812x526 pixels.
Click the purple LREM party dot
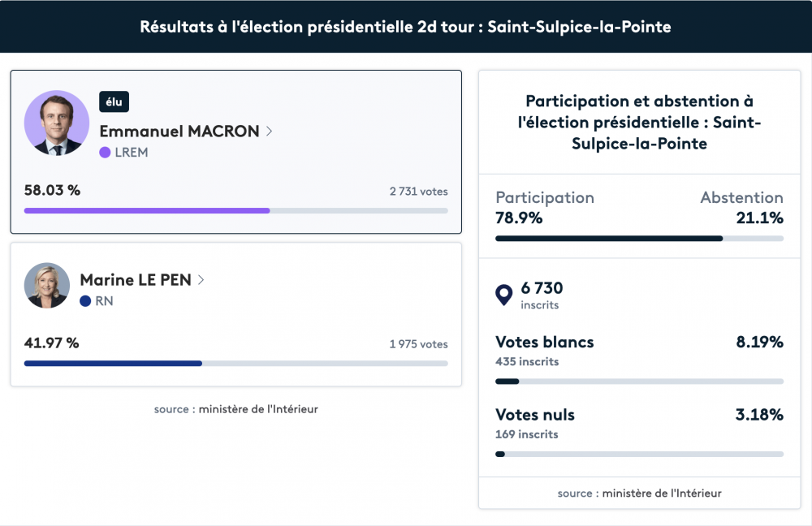105,153
